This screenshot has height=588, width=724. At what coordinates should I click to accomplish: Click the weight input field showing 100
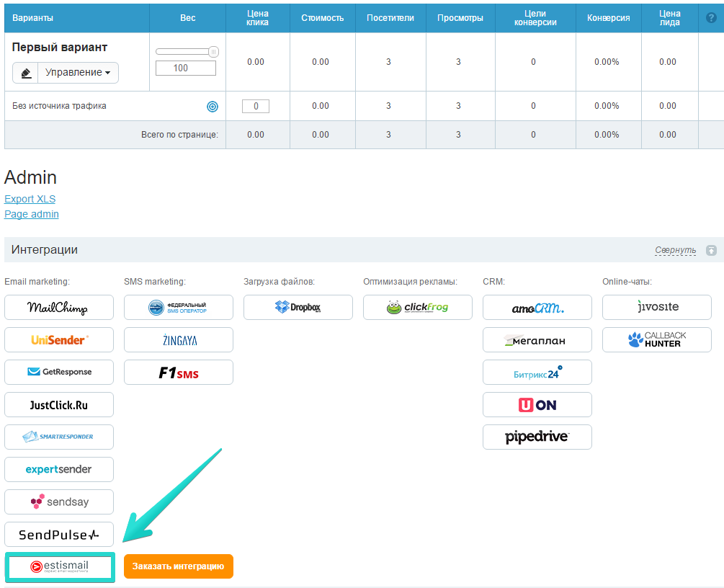click(186, 68)
